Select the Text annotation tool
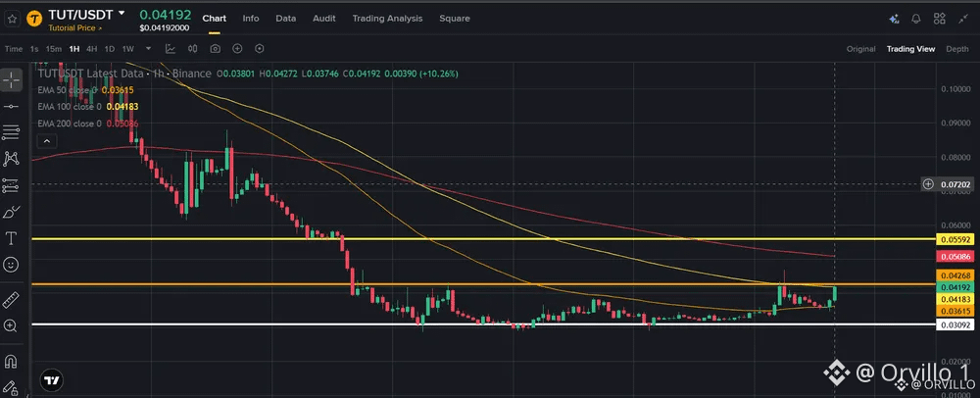The height and width of the screenshot is (398, 980). 11,238
